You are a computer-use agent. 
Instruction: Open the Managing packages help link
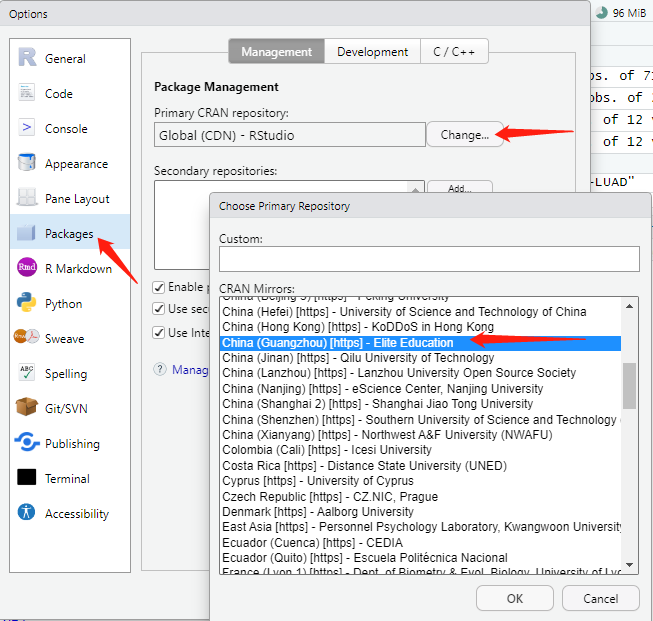pos(190,369)
